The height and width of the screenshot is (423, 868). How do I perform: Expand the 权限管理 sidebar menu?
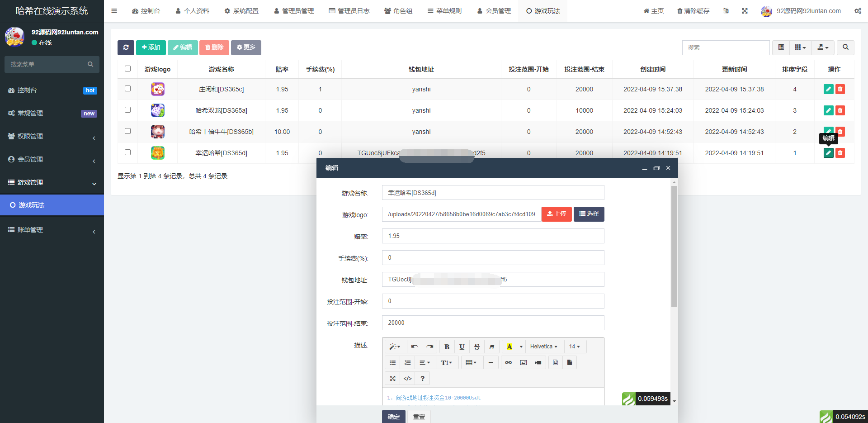52,136
